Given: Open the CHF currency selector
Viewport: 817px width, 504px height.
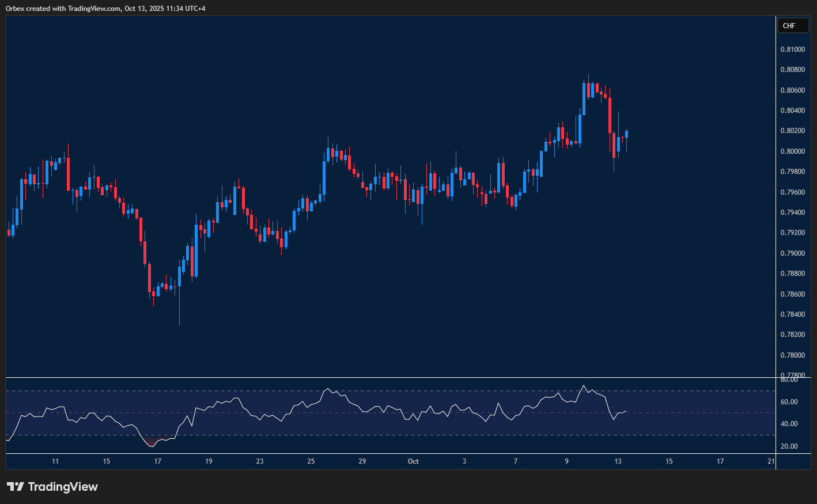Looking at the screenshot, I should point(792,25).
